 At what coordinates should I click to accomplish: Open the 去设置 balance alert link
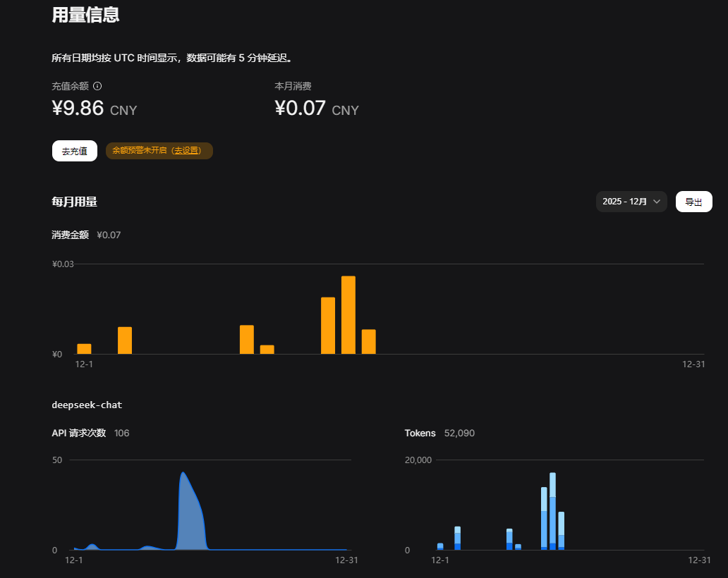coord(187,150)
